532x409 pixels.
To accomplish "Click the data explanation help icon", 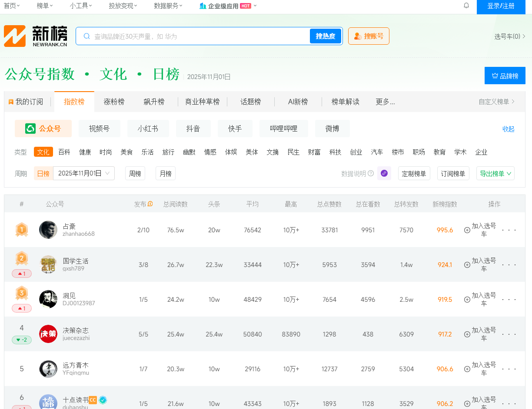I will pos(371,173).
